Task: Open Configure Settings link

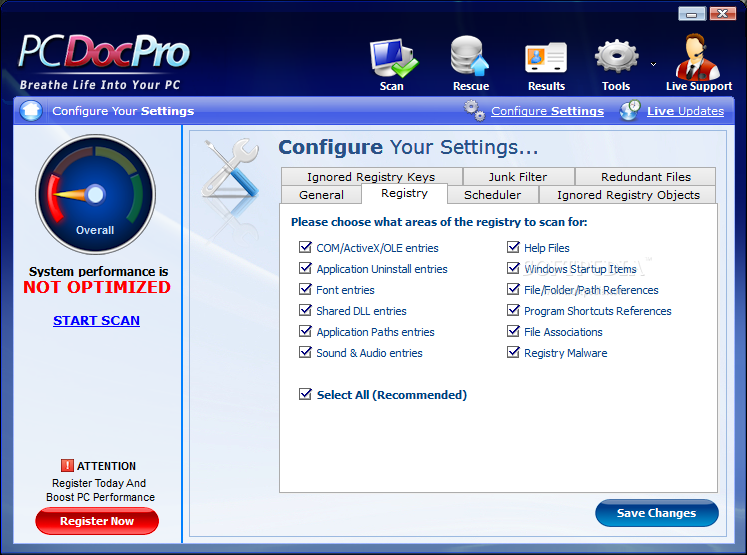Action: coord(547,111)
